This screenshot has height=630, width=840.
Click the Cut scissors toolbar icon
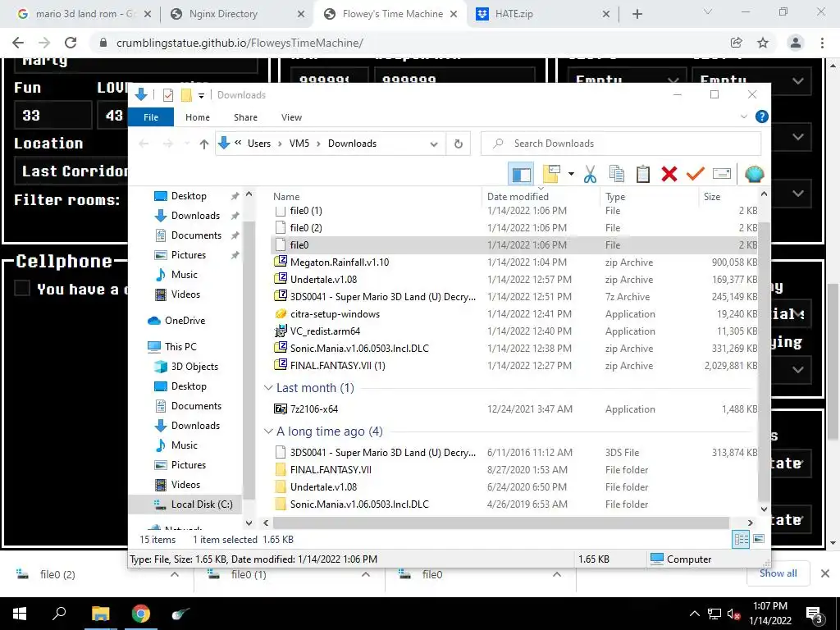tap(590, 174)
